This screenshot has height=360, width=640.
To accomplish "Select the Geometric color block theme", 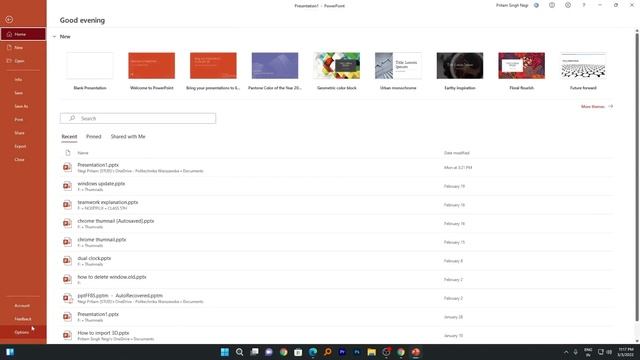I will pos(337,71).
